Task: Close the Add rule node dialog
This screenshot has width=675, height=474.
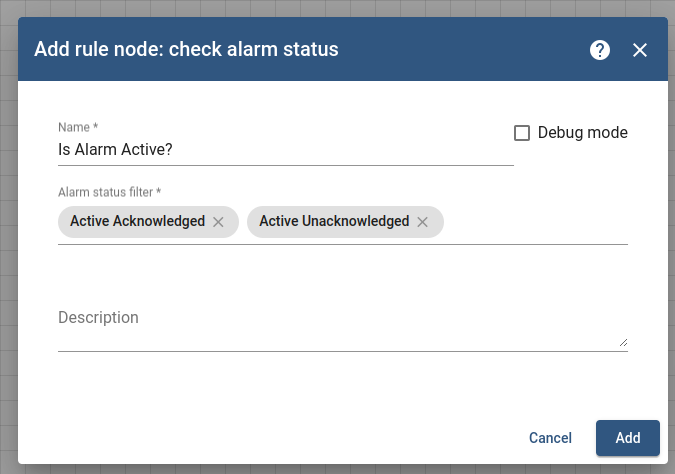Action: 640,50
